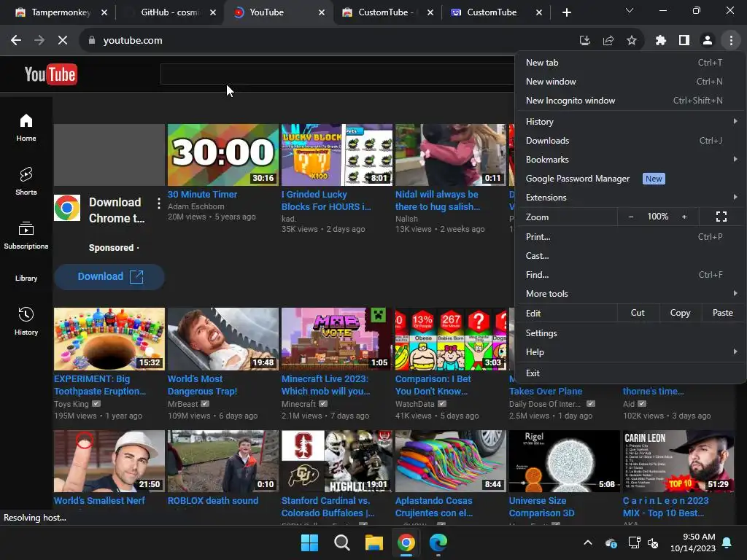Open Minecraft Live 2023 thumbnail

[x=336, y=339]
